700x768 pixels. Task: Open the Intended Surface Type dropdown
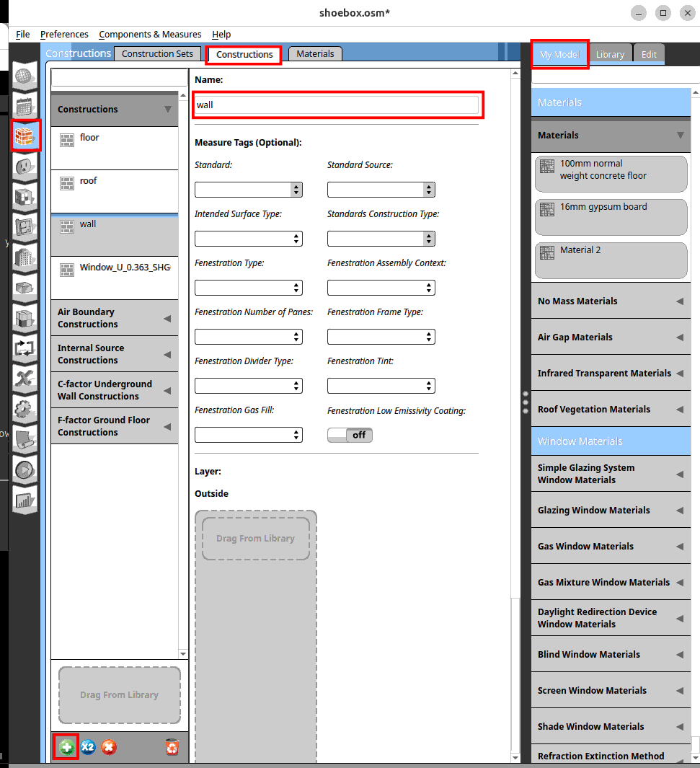coord(248,239)
